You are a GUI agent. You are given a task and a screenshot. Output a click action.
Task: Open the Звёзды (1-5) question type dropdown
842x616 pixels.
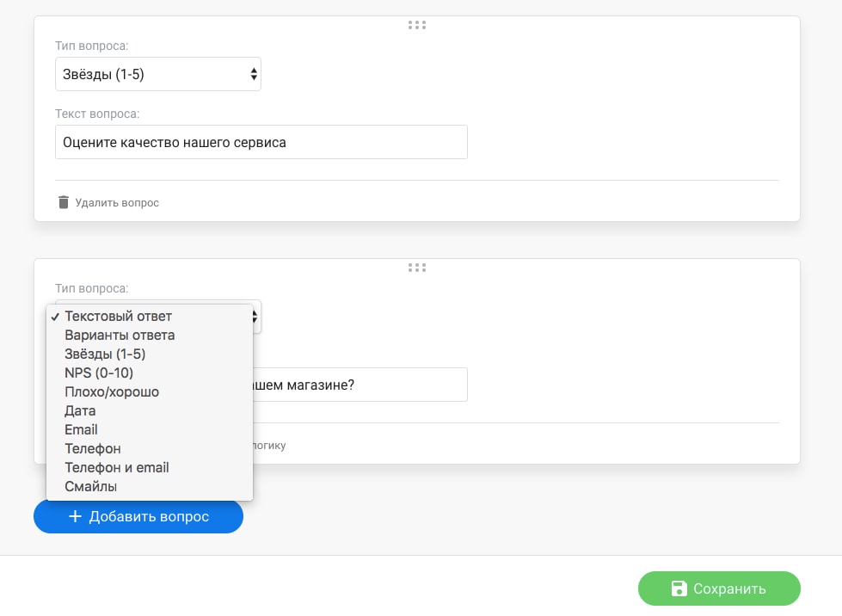point(158,75)
